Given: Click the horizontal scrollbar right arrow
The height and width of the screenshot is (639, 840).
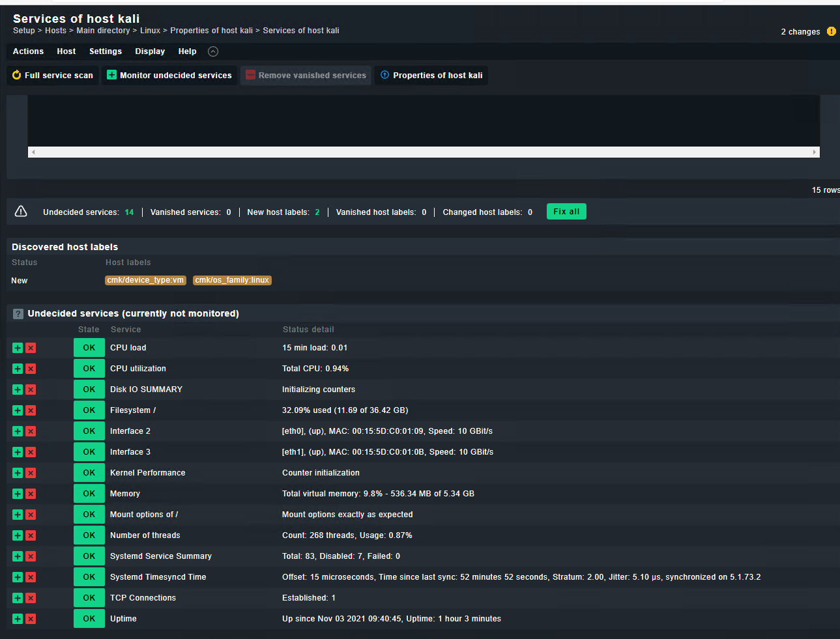Looking at the screenshot, I should tap(814, 152).
